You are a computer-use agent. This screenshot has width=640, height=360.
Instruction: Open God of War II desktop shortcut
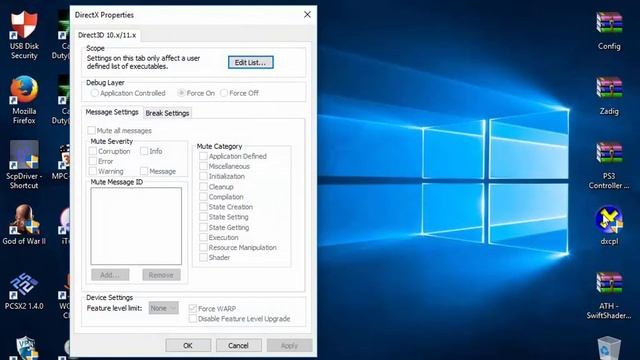point(24,224)
